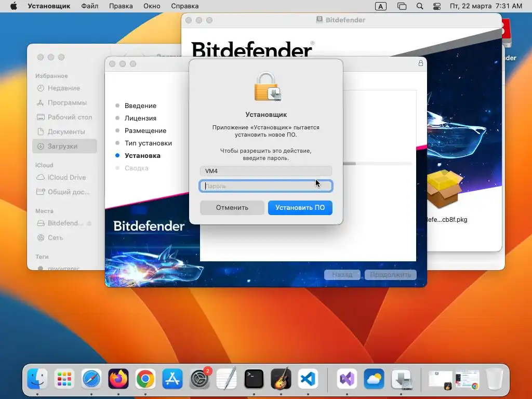The image size is (532, 399).
Task: Focus the Пароль password field
Action: point(266,186)
